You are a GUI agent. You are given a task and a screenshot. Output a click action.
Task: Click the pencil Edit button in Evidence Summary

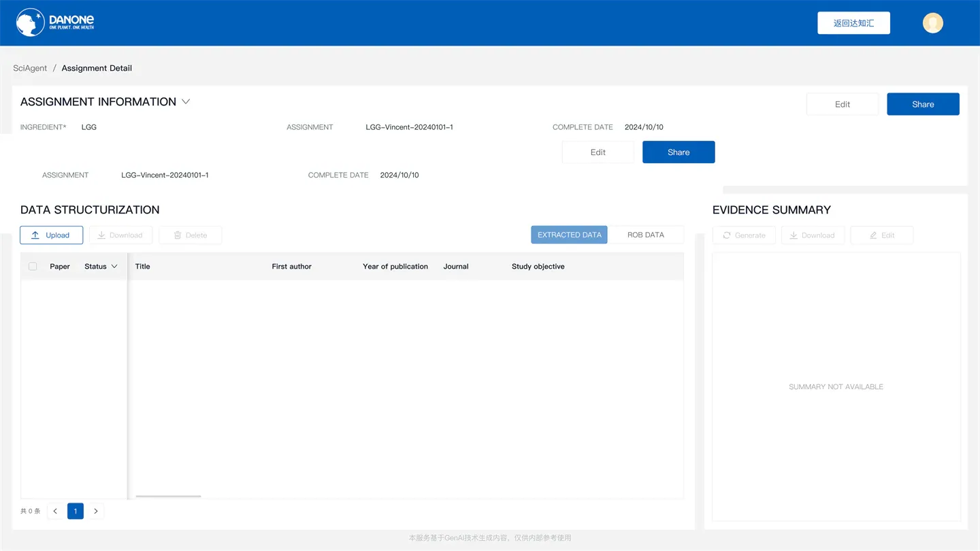[x=882, y=235]
